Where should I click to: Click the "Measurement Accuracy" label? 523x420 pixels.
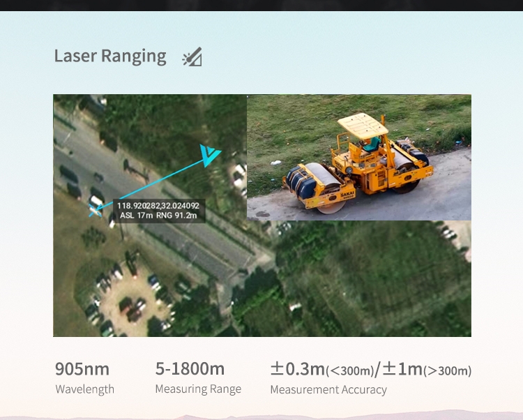[328, 389]
